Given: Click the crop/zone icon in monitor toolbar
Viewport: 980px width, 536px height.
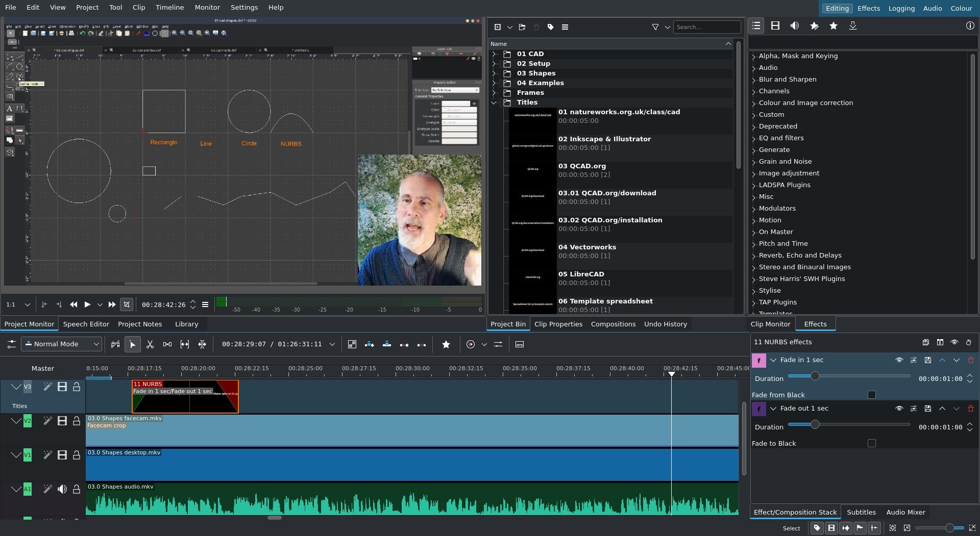Looking at the screenshot, I should (x=127, y=304).
